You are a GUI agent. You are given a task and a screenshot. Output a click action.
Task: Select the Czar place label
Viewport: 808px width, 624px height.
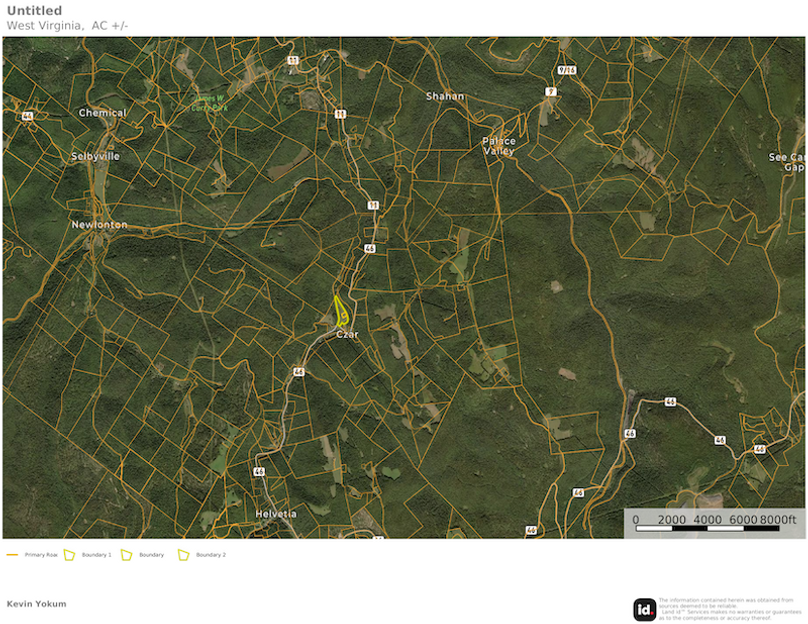(x=347, y=332)
